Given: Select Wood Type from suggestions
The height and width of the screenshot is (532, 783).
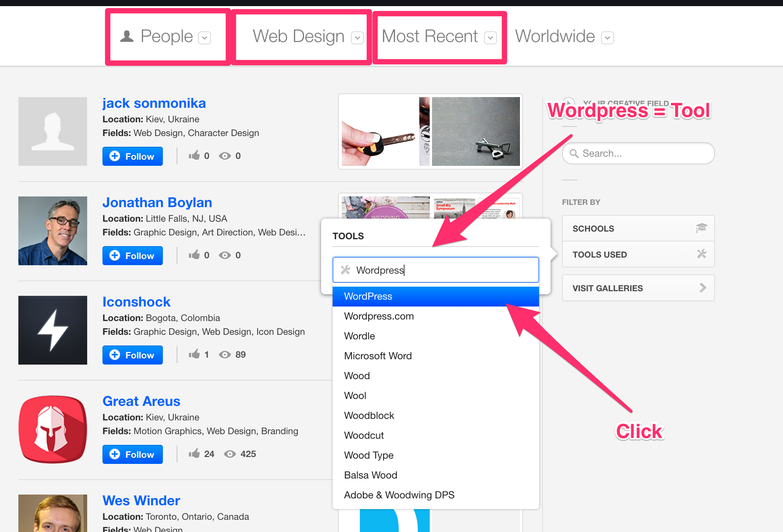Looking at the screenshot, I should [x=435, y=455].
